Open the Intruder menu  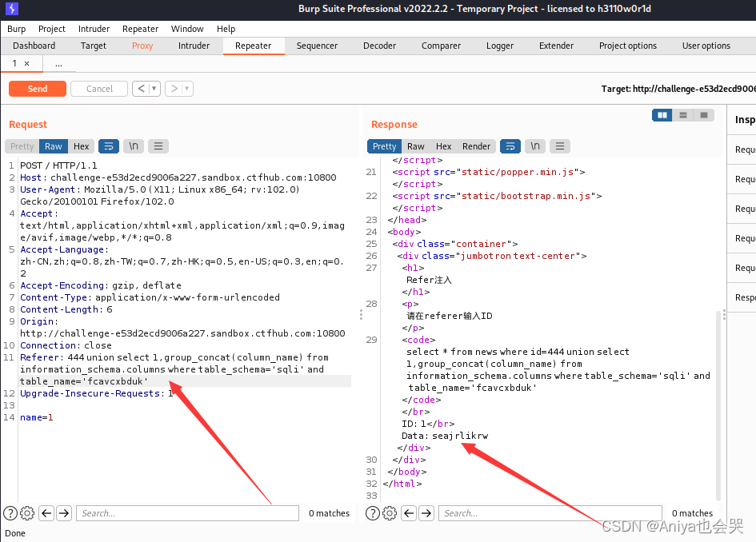tap(94, 29)
